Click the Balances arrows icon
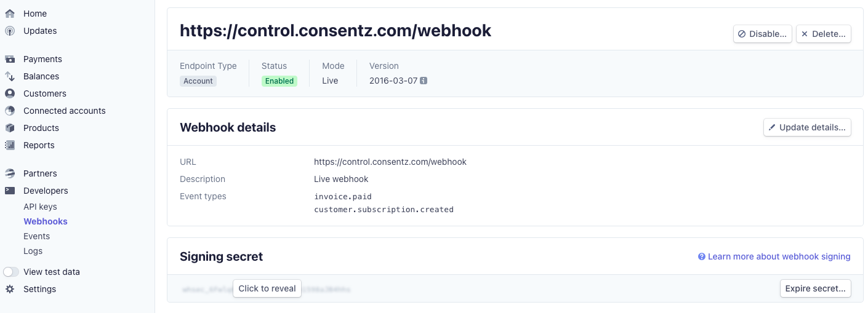Viewport: 868px width, 313px height. pyautogui.click(x=10, y=76)
